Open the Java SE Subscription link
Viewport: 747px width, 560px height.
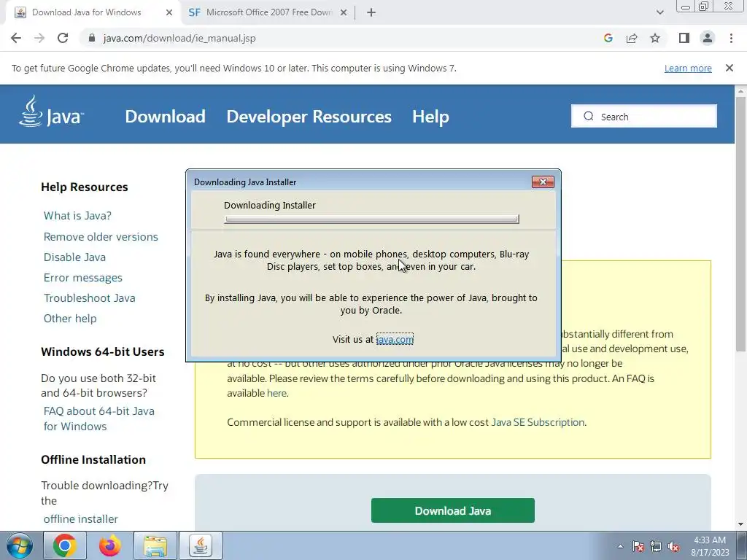(x=538, y=422)
